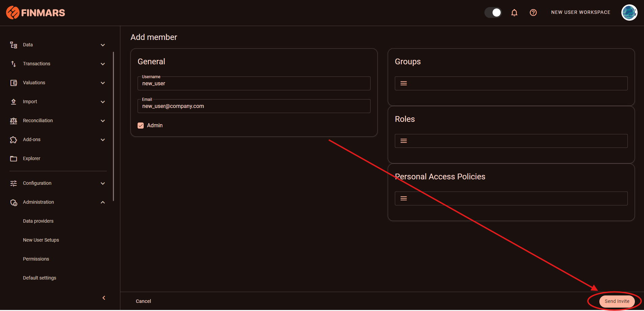
Task: Click the Send Invite button
Action: (617, 301)
